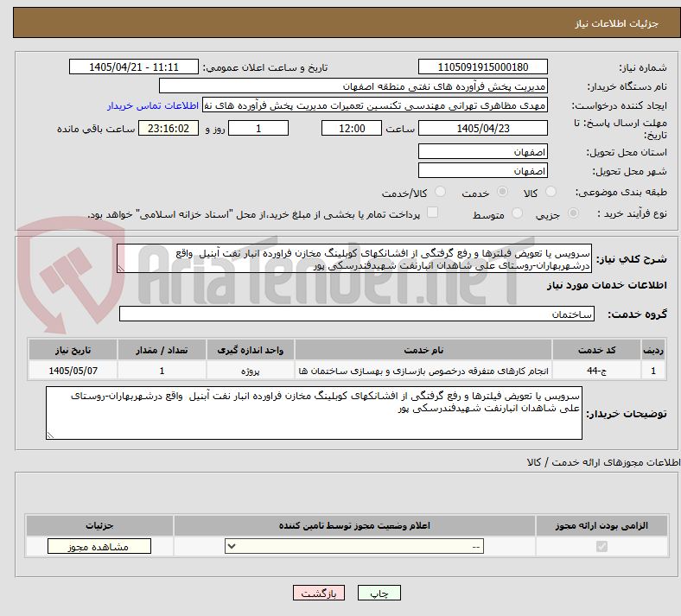Click the توضیحات خریدار textarea resize grip
The image size is (681, 616).
(x=50, y=435)
